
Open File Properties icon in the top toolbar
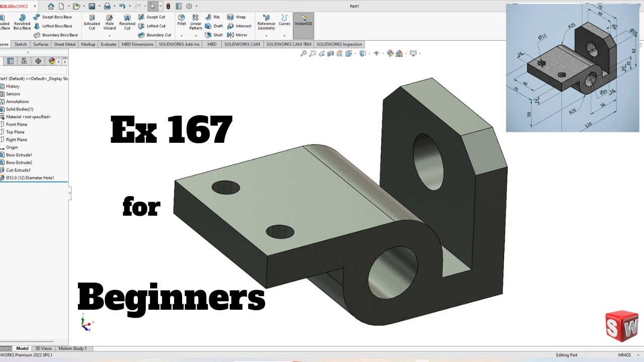point(179,7)
